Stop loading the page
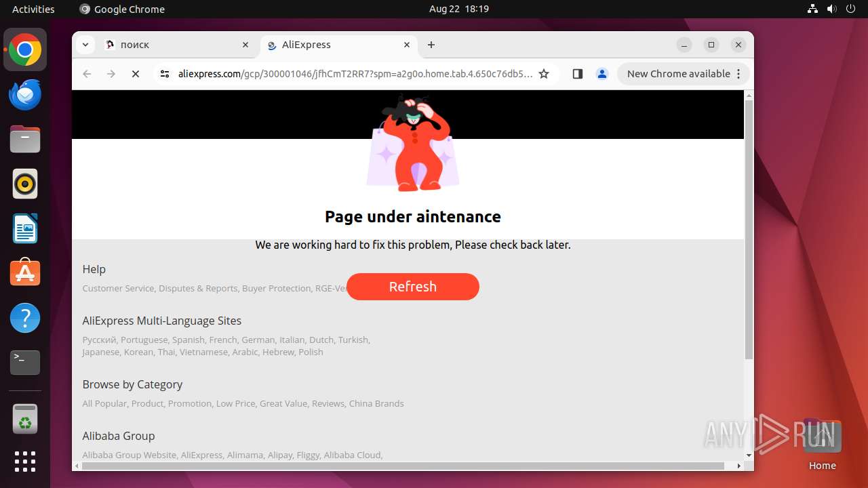This screenshot has height=488, width=868. (136, 74)
